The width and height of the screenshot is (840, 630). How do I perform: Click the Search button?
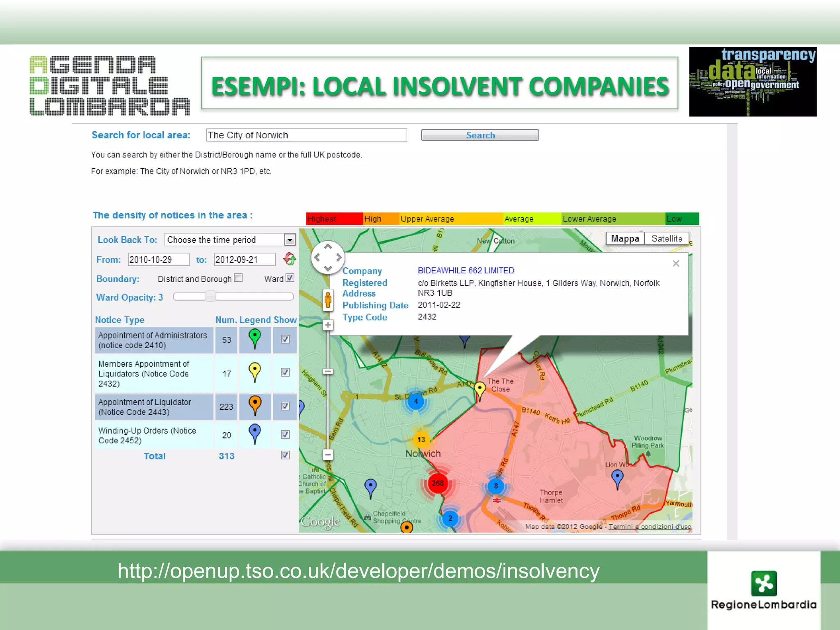(480, 135)
